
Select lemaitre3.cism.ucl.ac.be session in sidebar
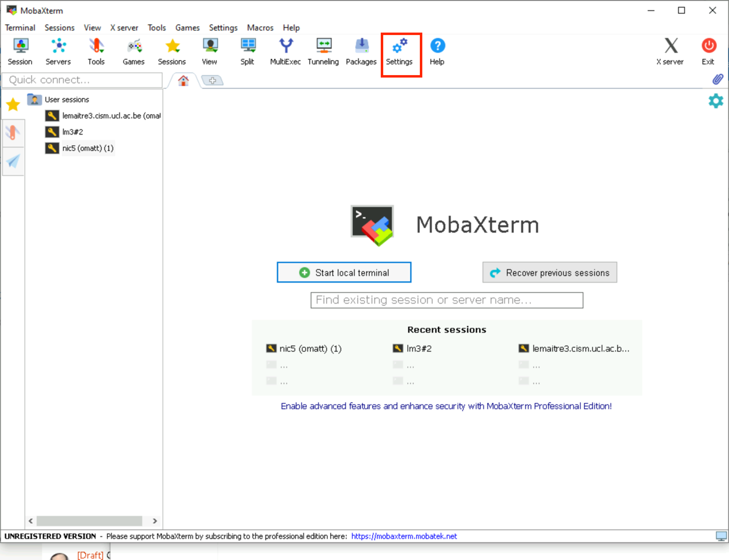(x=103, y=116)
